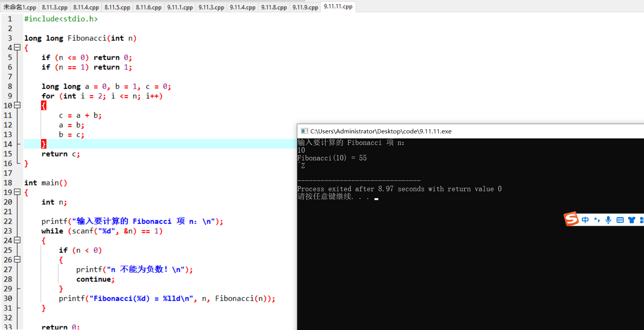Toggle punctuation mode icon in Sogou bar
Image resolution: width=644 pixels, height=330 pixels.
597,220
